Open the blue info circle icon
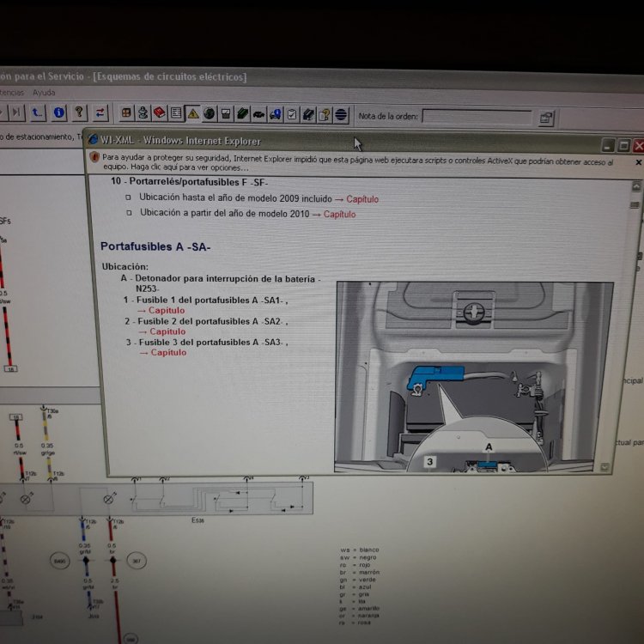The height and width of the screenshot is (644, 644). (58, 112)
